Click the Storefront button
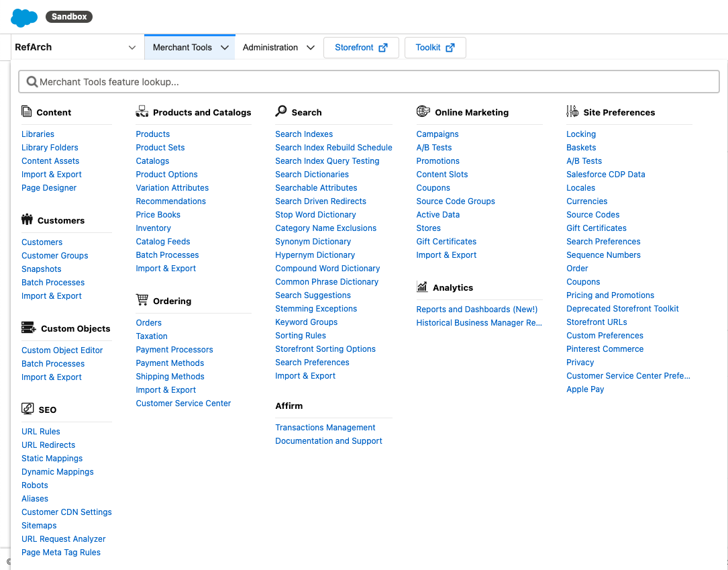Image resolution: width=728 pixels, height=570 pixels. (x=361, y=48)
